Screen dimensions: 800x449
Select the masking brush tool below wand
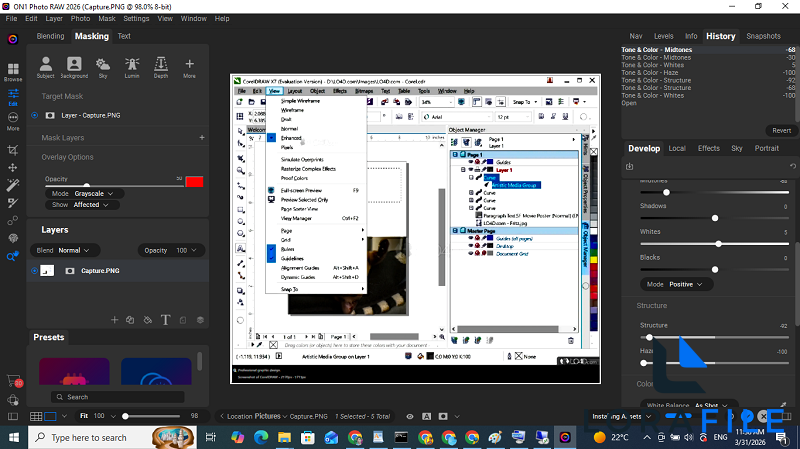click(13, 203)
